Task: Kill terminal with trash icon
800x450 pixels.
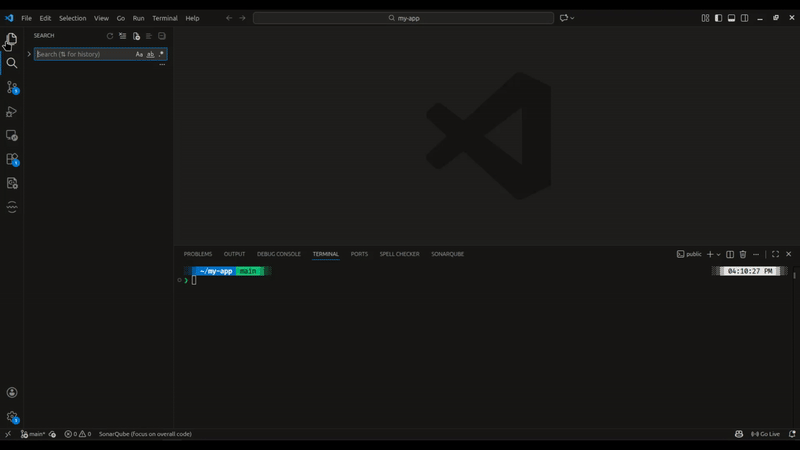Action: 743,254
